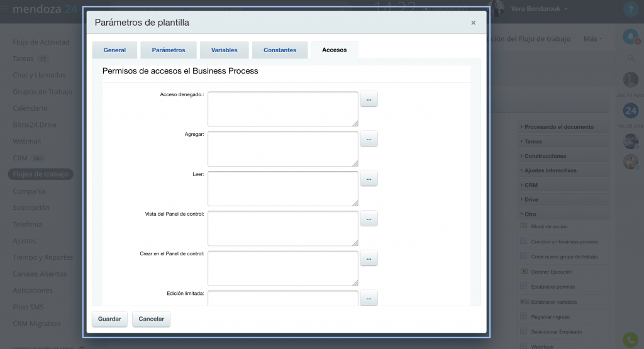Expand the Tareas actions section
This screenshot has width=644, height=349.
point(563,141)
